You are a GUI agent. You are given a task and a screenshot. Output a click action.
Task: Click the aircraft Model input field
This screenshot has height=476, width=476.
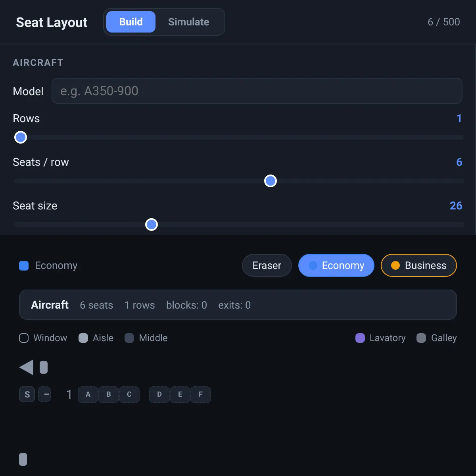pos(257,91)
